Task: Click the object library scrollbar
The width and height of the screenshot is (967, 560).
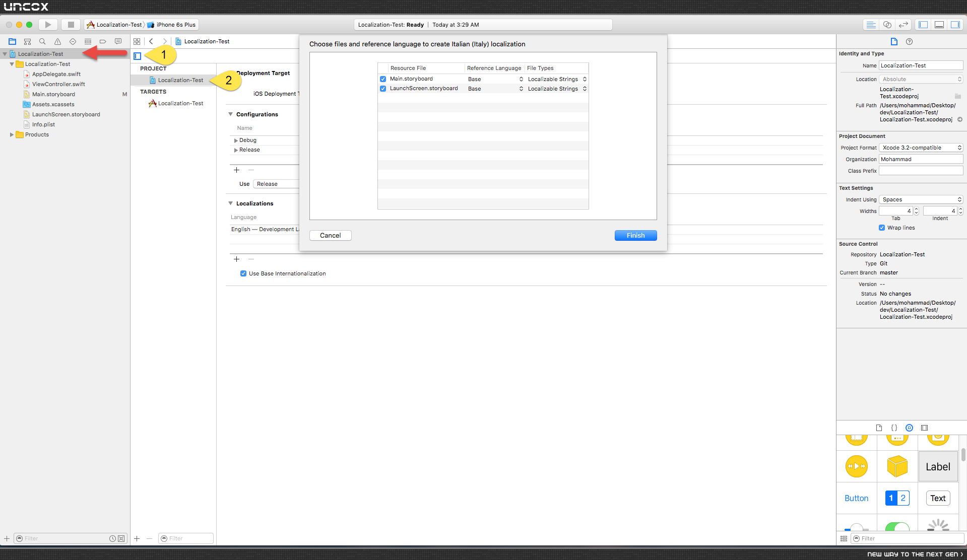Action: click(x=963, y=455)
